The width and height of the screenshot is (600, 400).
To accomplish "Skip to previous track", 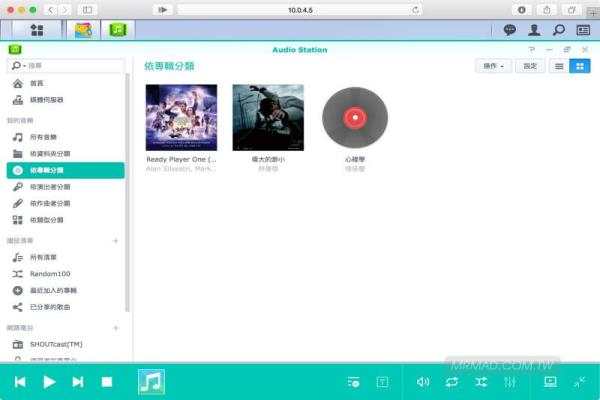I will tap(20, 382).
